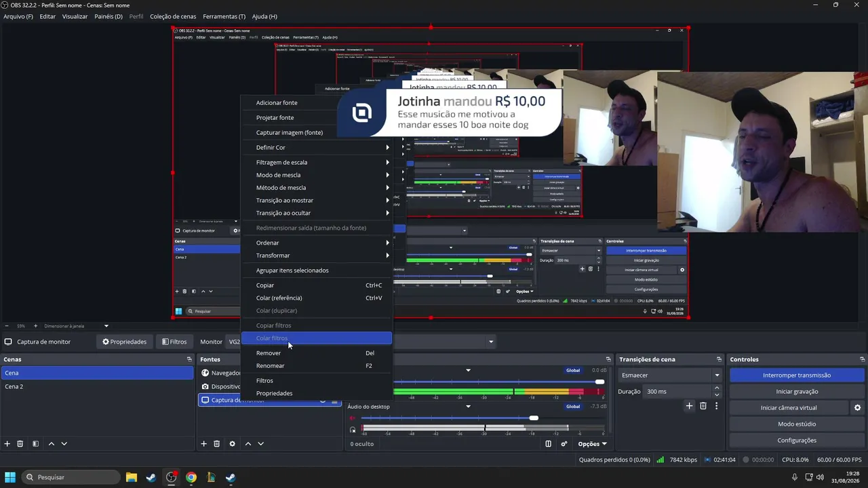The width and height of the screenshot is (868, 488).
Task: Select Remover in the context menu
Action: click(x=317, y=353)
